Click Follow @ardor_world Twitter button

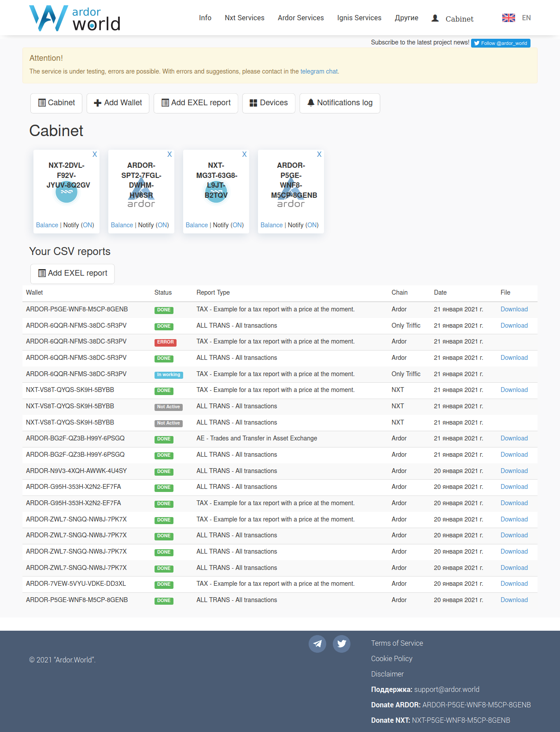coord(501,43)
